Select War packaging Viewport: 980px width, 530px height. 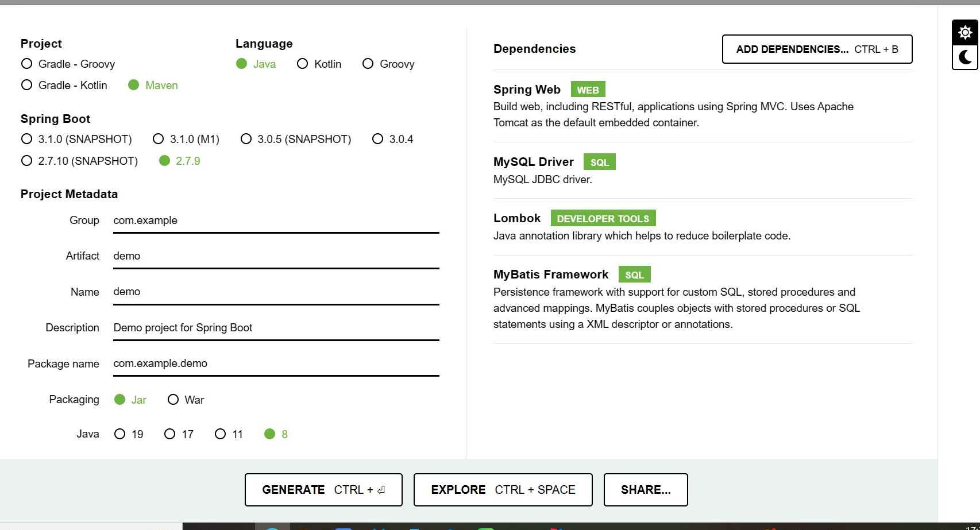[186, 400]
